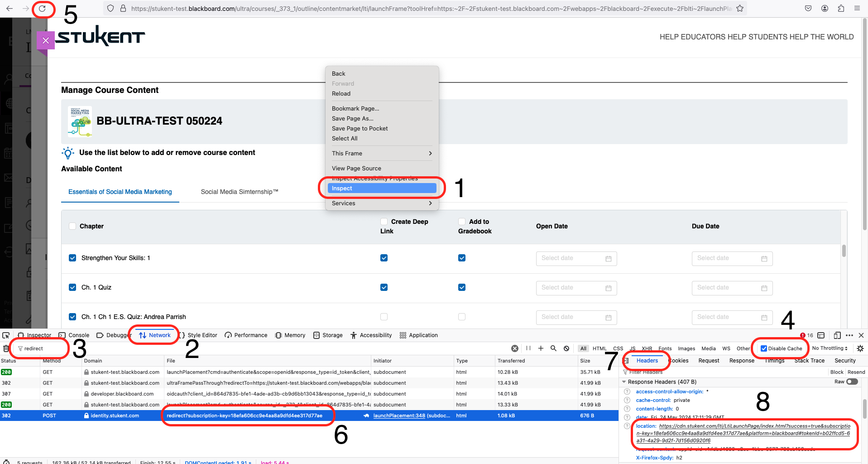Open Ch. 1 Quiz due date picker
Image resolution: width=868 pixels, height=464 pixels.
pyautogui.click(x=732, y=288)
